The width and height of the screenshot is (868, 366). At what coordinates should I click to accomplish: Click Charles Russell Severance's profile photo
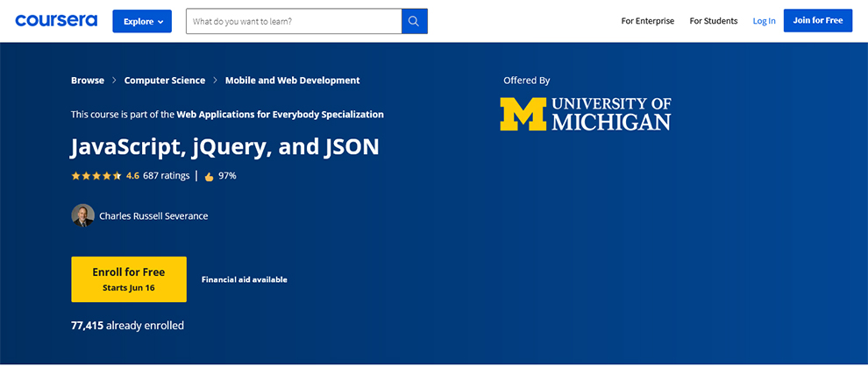click(x=82, y=215)
